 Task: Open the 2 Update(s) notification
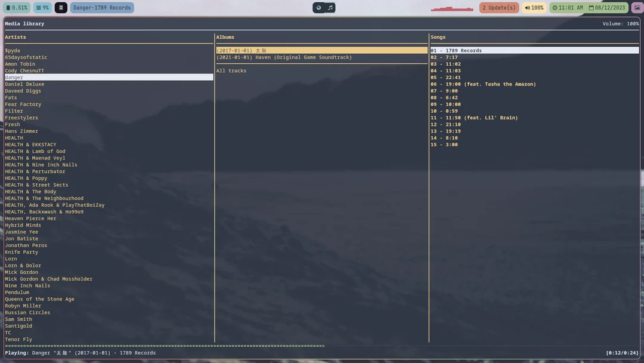[499, 7]
